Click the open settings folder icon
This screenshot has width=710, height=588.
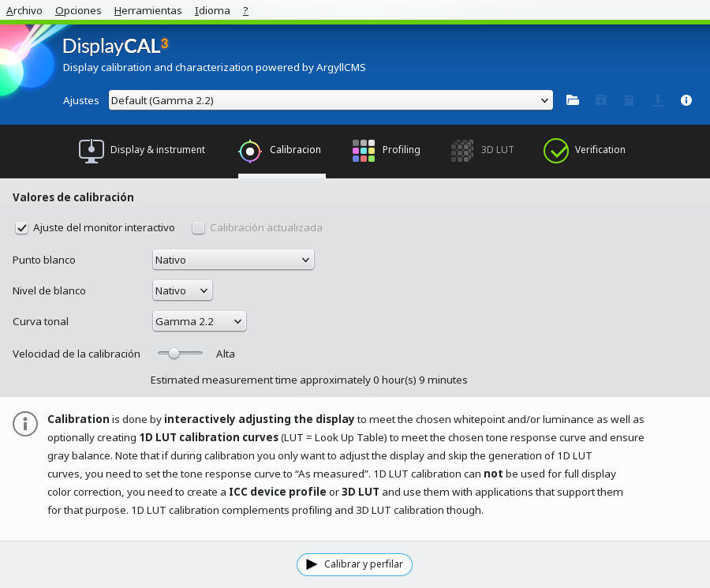(572, 100)
